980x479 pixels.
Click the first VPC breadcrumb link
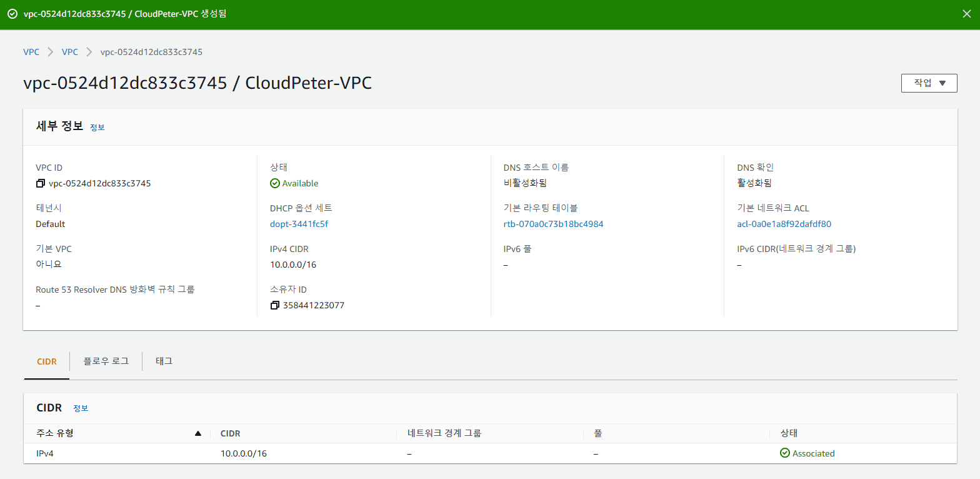pos(31,52)
